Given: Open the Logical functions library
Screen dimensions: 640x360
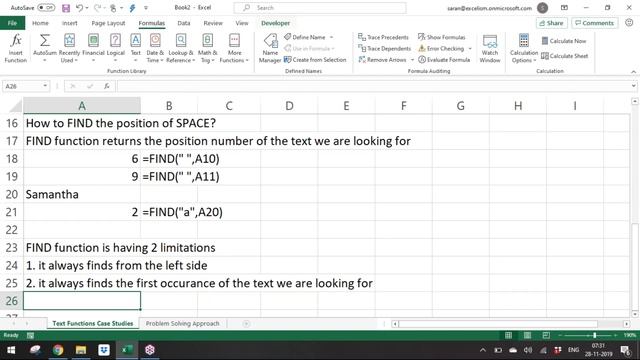Looking at the screenshot, I should click(116, 48).
